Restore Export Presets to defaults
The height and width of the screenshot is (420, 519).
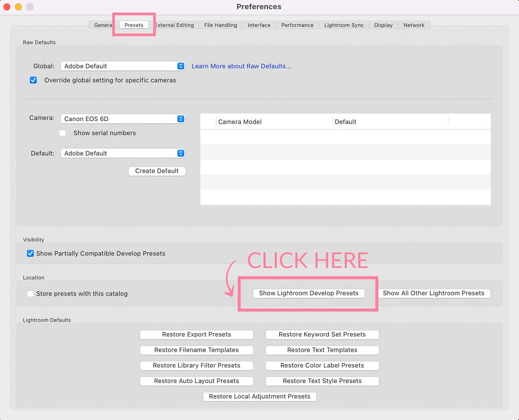click(x=196, y=335)
